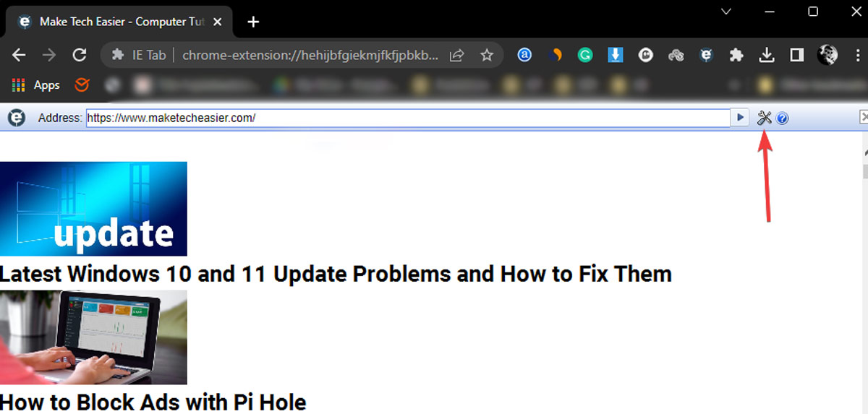Open tab search chevron dropdown
The image size is (868, 414).
point(727,11)
